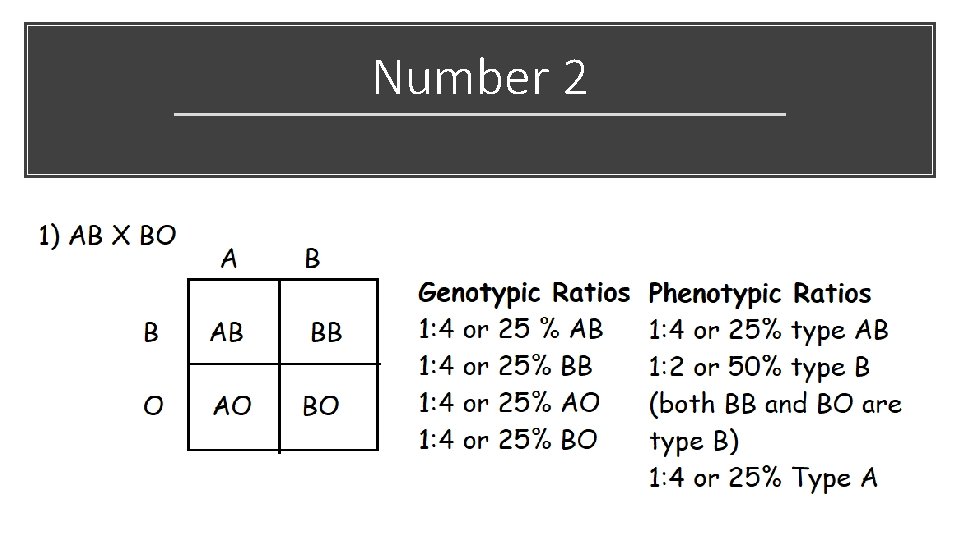Click row label B left of the square

(x=151, y=332)
